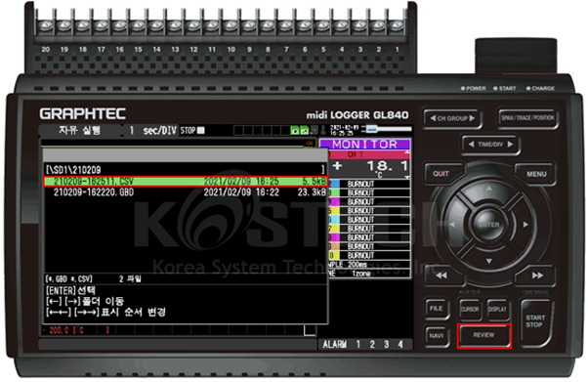
Task: Click the central ENTER key
Action: (489, 225)
